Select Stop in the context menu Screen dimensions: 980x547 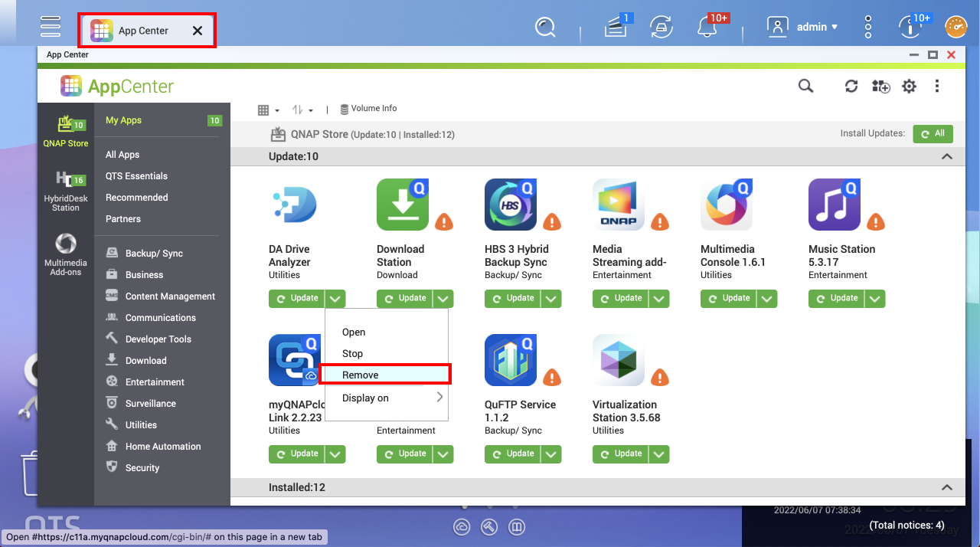pyautogui.click(x=353, y=353)
